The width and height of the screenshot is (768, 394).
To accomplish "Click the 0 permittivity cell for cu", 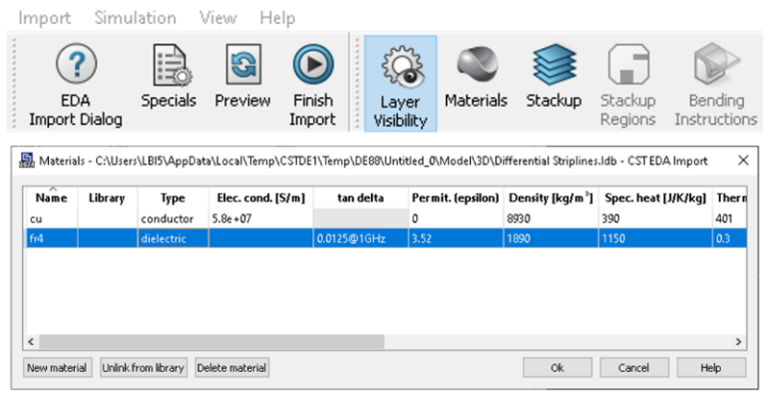I will (x=456, y=219).
